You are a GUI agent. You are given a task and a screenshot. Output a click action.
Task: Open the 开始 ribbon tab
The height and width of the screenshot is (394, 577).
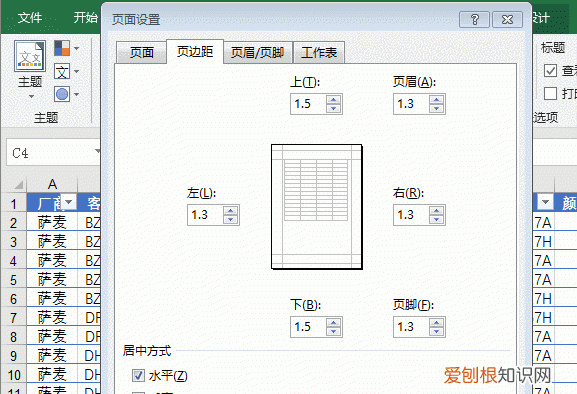tap(85, 17)
